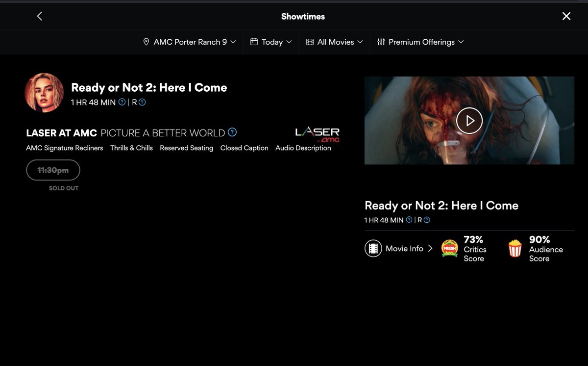The height and width of the screenshot is (366, 588).
Task: Play the trailer with the play button
Action: pos(469,120)
